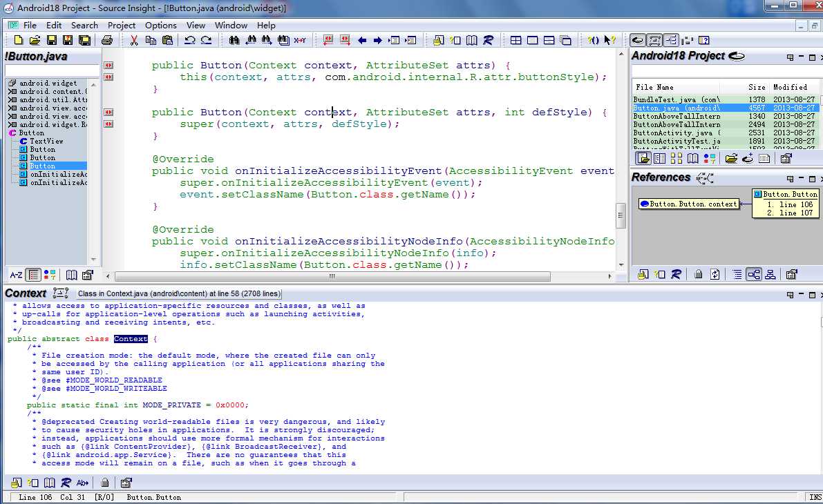This screenshot has width=823, height=504.
Task: Open the Browse Project Symbols book icon in toolbar
Action: point(472,40)
